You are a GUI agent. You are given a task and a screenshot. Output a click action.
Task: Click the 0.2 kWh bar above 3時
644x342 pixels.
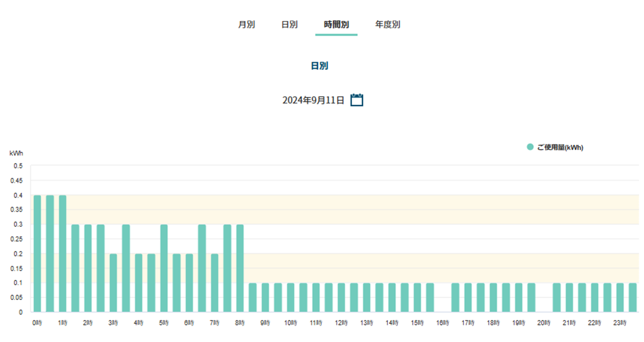pos(113,283)
